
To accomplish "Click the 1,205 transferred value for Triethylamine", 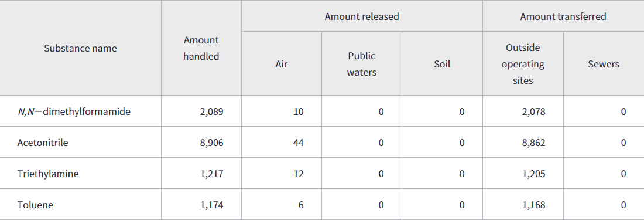I will point(534,174).
